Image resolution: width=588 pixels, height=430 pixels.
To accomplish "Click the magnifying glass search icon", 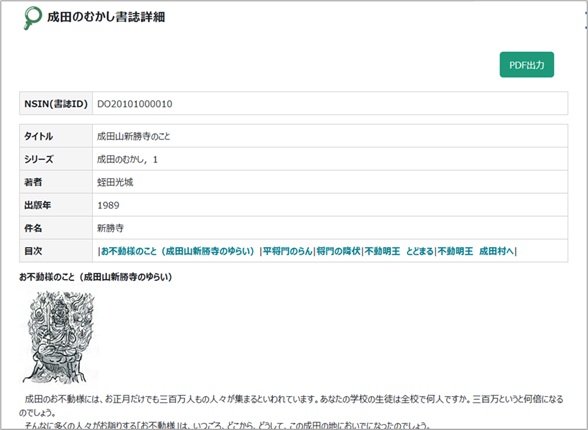I will (33, 18).
